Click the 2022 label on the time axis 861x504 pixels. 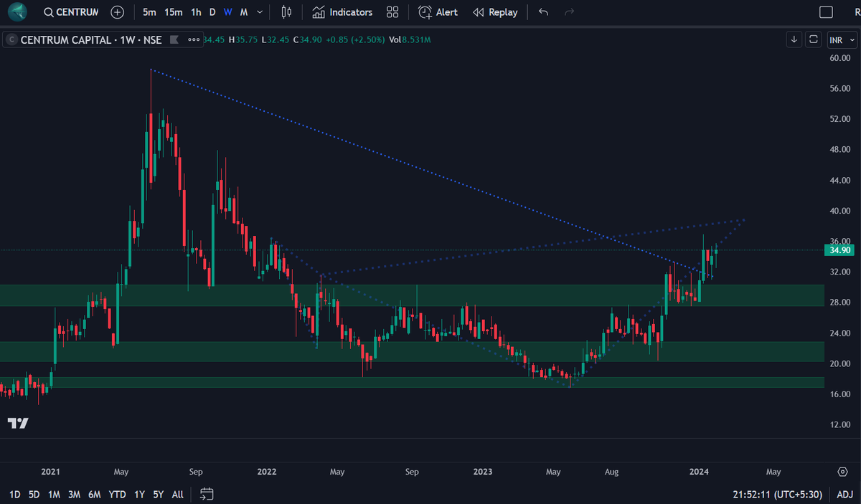[x=266, y=472]
